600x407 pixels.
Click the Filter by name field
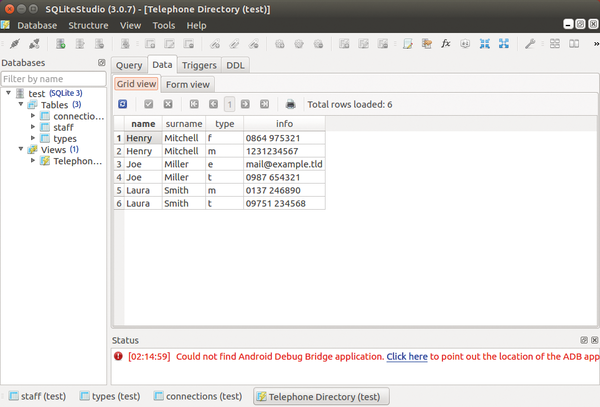tap(53, 78)
